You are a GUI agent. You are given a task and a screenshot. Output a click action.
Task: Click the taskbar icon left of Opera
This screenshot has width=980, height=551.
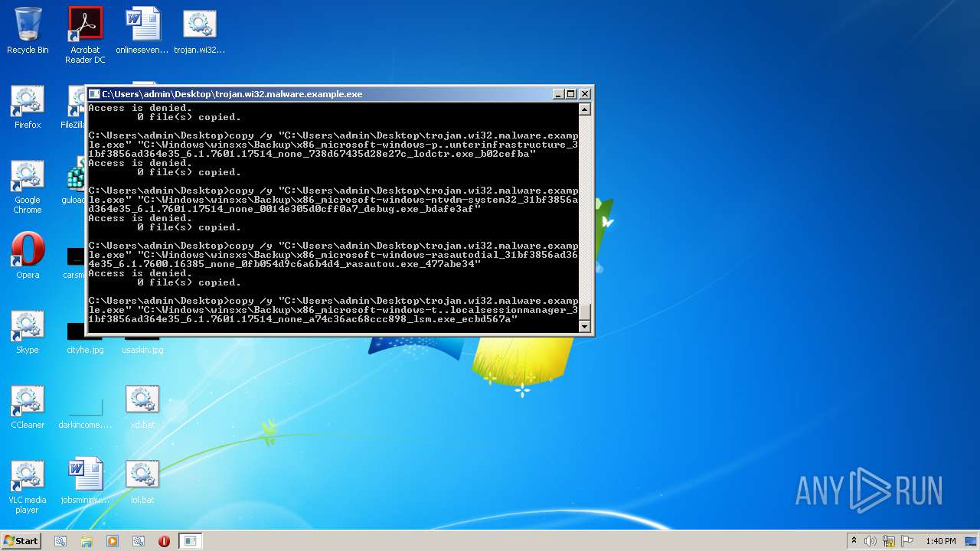(x=139, y=541)
